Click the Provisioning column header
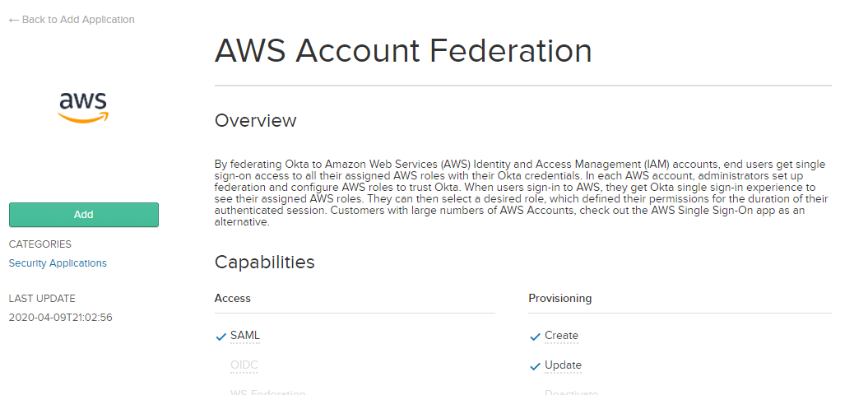 559,298
